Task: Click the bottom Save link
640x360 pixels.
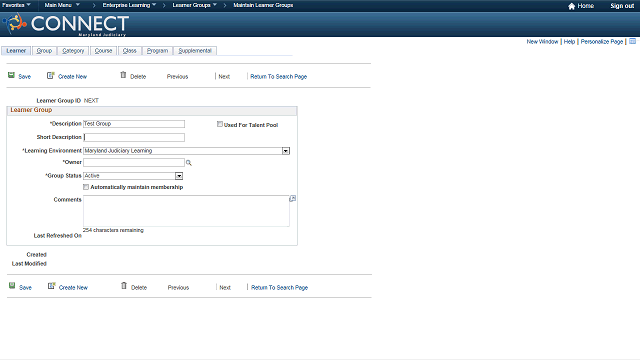Action: 25,288
